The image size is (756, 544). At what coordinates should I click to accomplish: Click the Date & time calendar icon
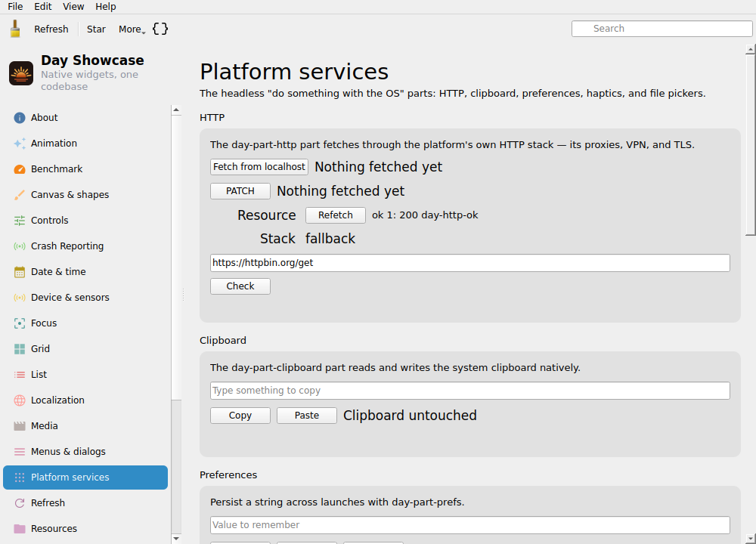[x=20, y=272]
